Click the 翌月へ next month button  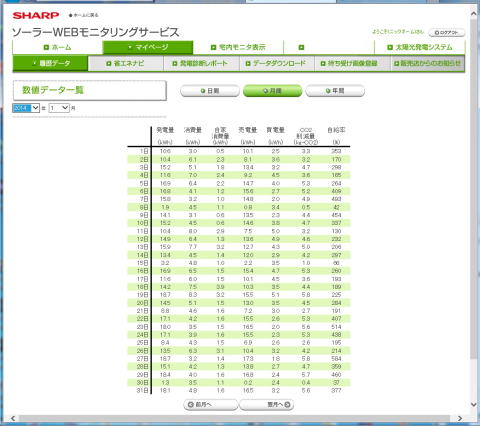point(267,405)
